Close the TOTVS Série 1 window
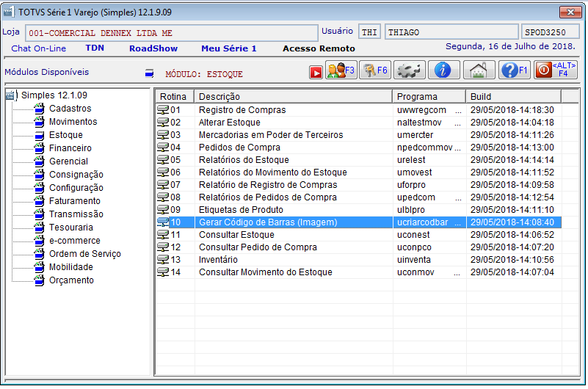Viewport: 588px width, 389px height. coord(570,12)
